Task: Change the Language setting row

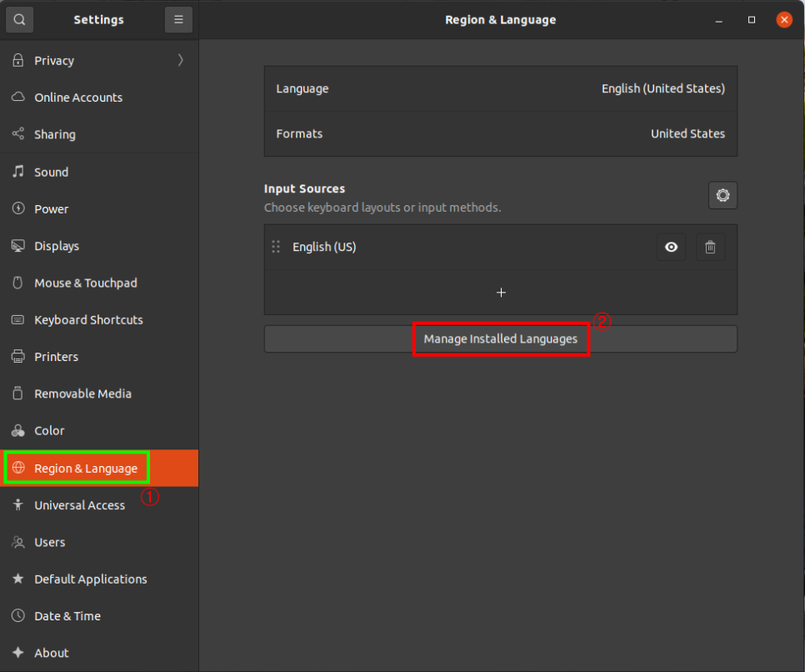Action: (501, 88)
